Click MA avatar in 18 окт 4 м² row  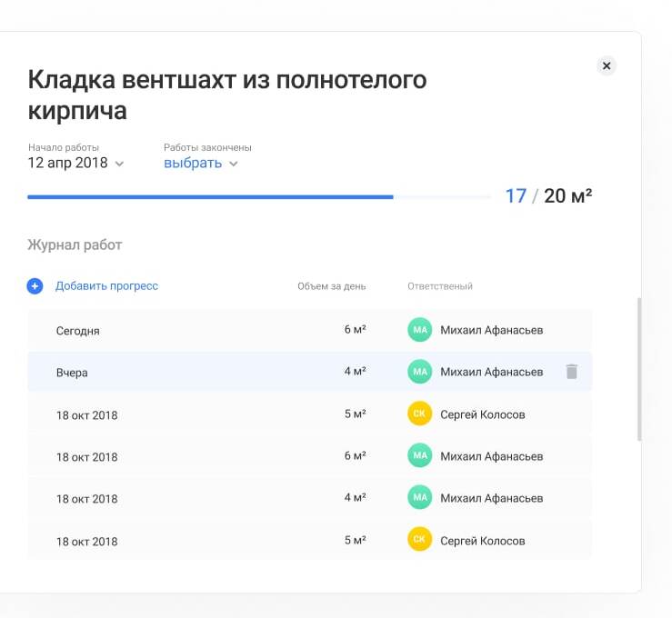(419, 498)
